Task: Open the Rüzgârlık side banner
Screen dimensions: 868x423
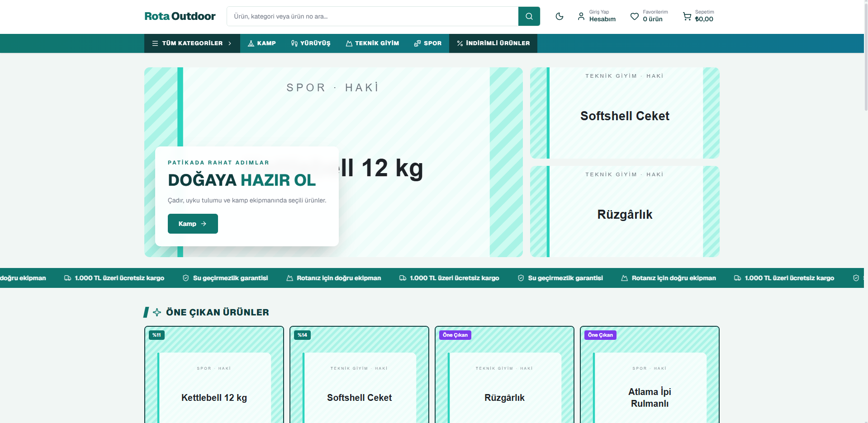Action: tap(625, 211)
